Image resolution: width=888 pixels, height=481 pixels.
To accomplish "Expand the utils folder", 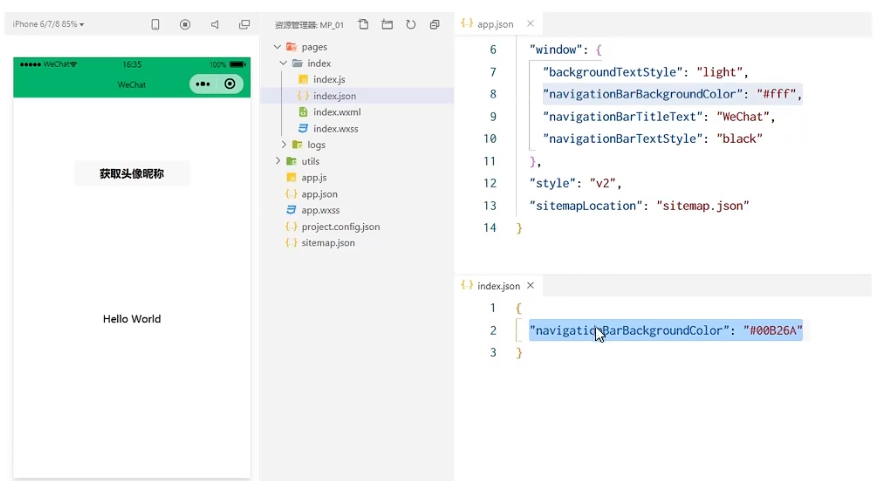I will (277, 161).
